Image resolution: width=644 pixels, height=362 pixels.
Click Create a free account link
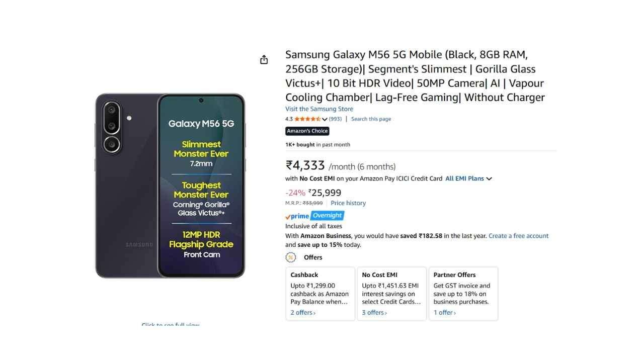pos(518,236)
